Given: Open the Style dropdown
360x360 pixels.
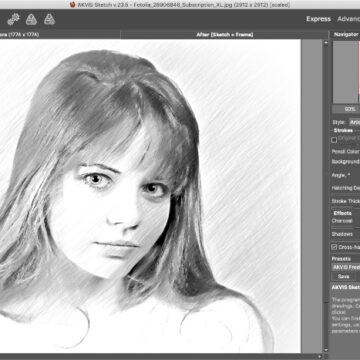Looking at the screenshot, I should click(x=354, y=122).
